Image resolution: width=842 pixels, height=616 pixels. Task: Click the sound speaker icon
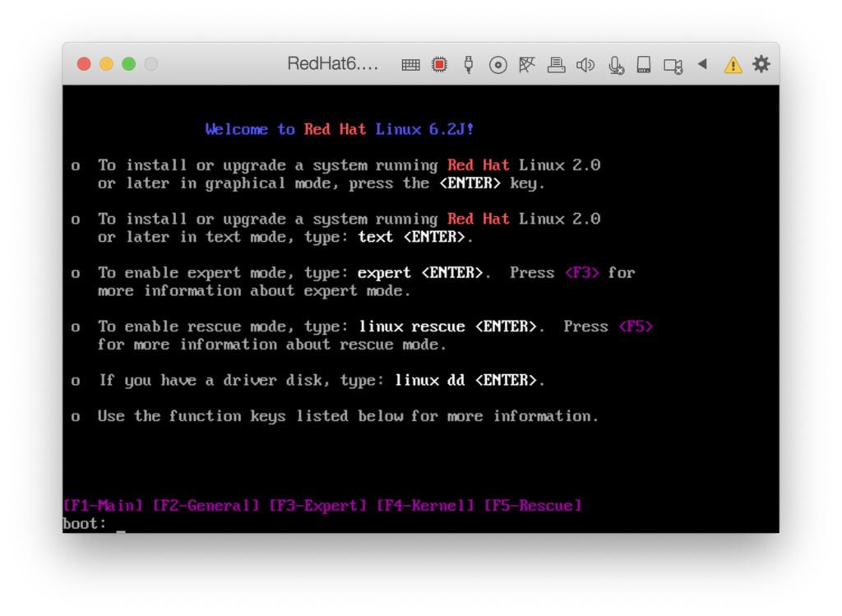coord(585,65)
